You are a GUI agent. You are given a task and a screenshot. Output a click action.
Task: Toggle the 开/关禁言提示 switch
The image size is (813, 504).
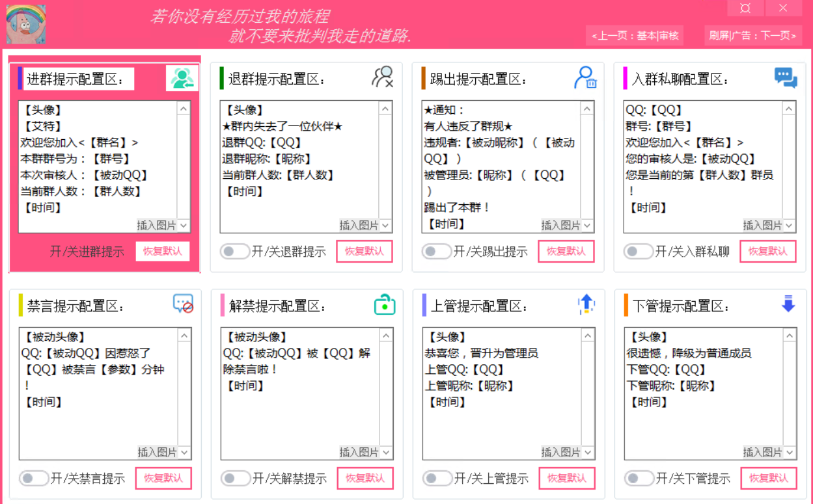pyautogui.click(x=33, y=478)
